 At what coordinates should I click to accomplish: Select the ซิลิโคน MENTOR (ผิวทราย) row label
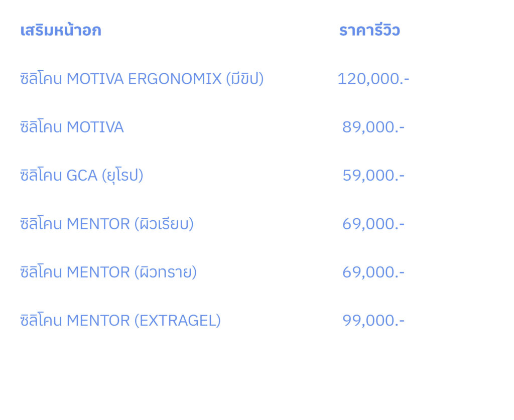pyautogui.click(x=108, y=272)
